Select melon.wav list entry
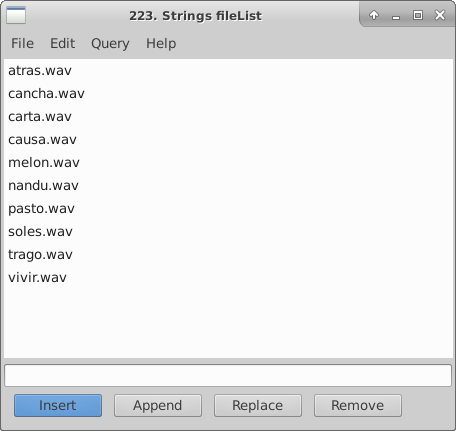 point(228,162)
